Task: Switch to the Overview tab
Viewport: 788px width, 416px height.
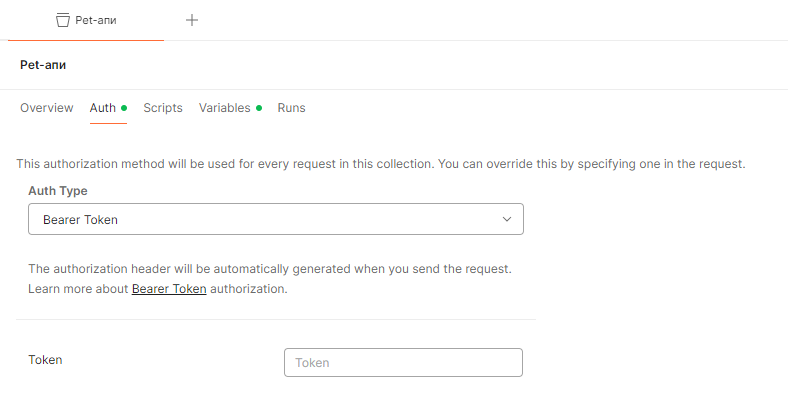Action: [x=46, y=108]
